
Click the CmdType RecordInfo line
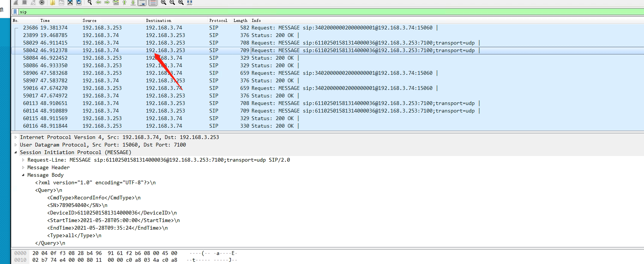pos(94,198)
